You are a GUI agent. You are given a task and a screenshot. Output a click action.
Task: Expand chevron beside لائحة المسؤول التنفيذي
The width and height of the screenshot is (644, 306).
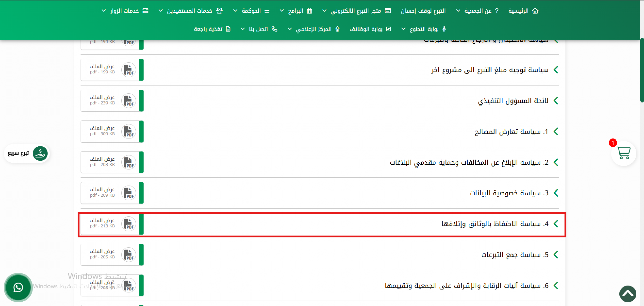tap(556, 101)
